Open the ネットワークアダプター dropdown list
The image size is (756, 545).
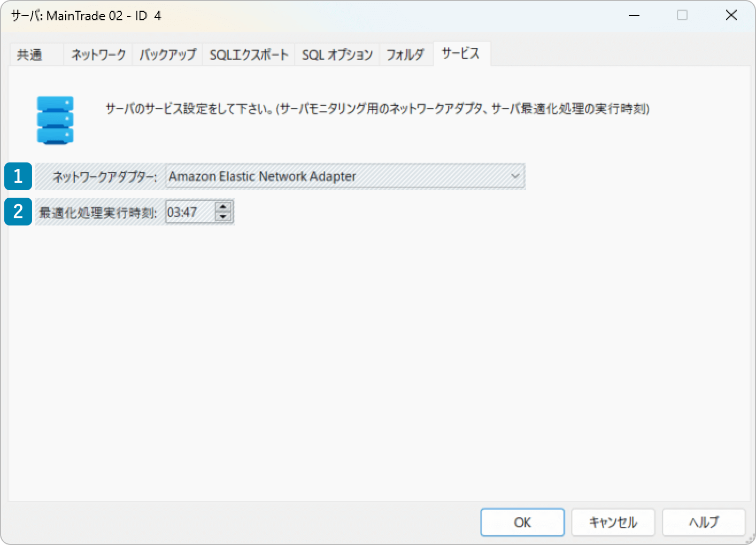[345, 176]
